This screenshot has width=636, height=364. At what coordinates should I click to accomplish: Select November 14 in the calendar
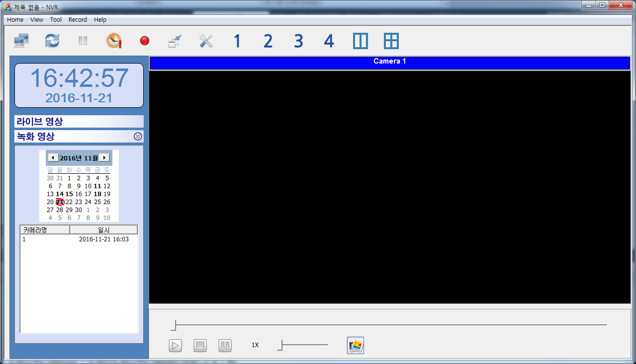click(x=60, y=194)
